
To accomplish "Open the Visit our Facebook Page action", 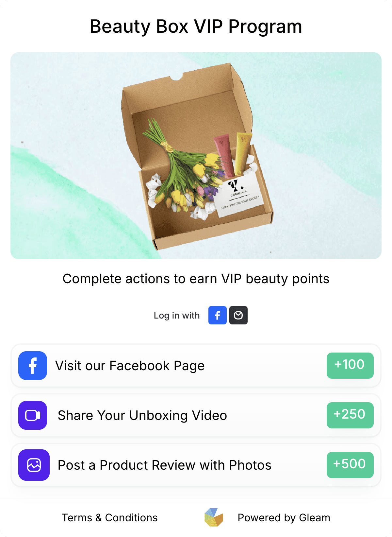I will [196, 366].
